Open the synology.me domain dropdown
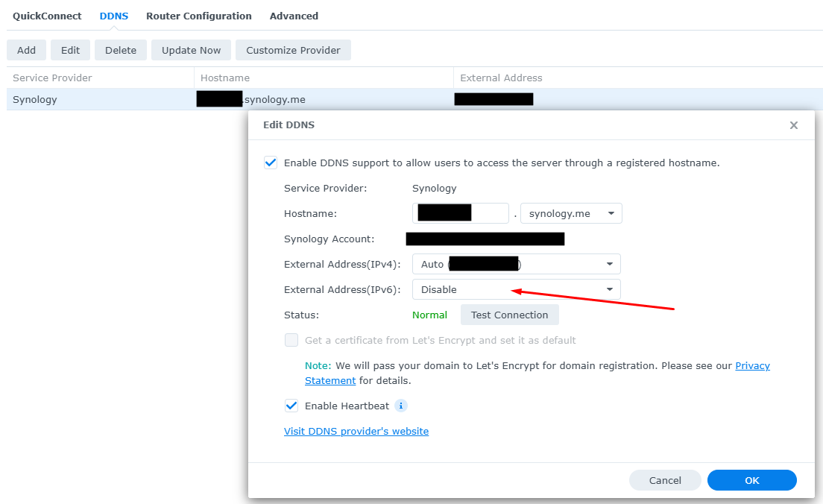This screenshot has width=823, height=504. (x=571, y=214)
